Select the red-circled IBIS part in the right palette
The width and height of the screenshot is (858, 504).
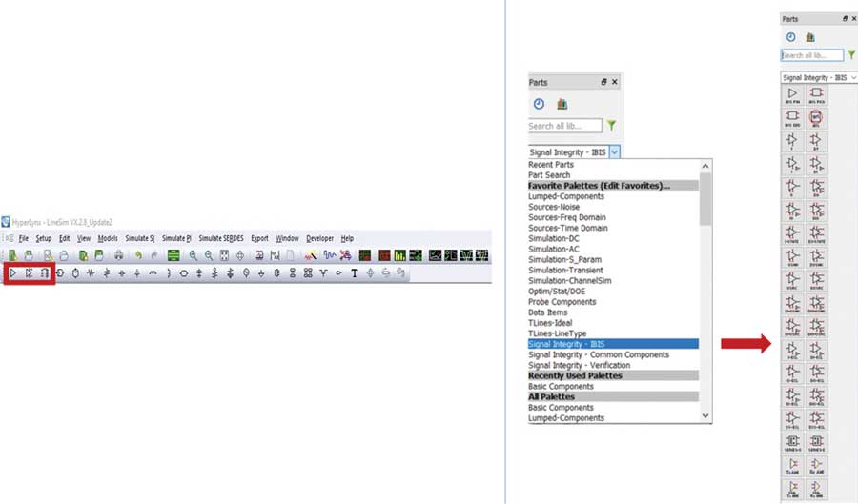pyautogui.click(x=817, y=118)
